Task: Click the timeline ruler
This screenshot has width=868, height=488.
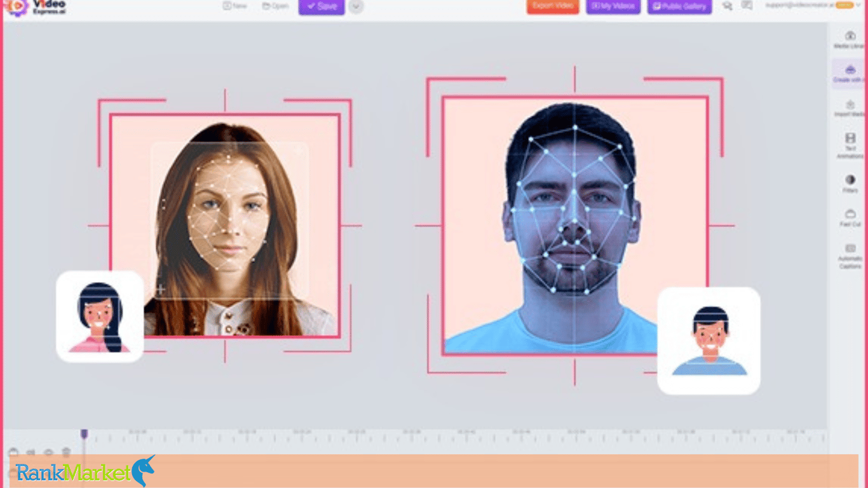Action: pos(456,437)
